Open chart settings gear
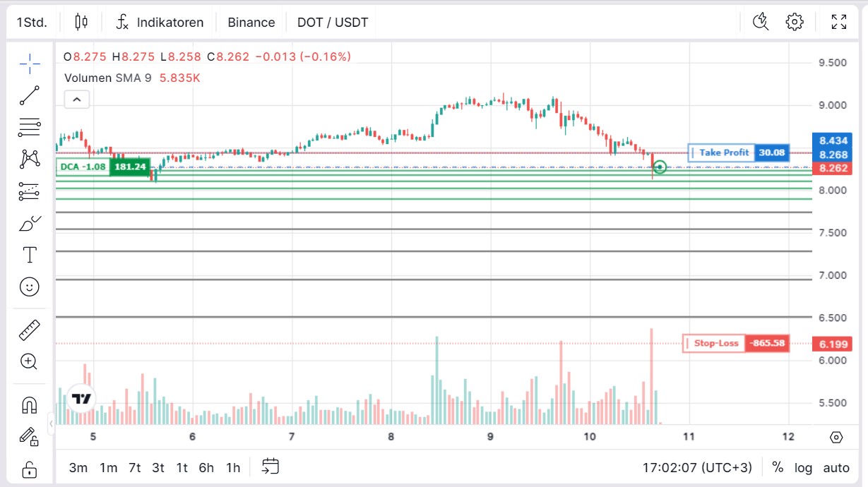Viewport: 868px width, 487px height. point(795,22)
